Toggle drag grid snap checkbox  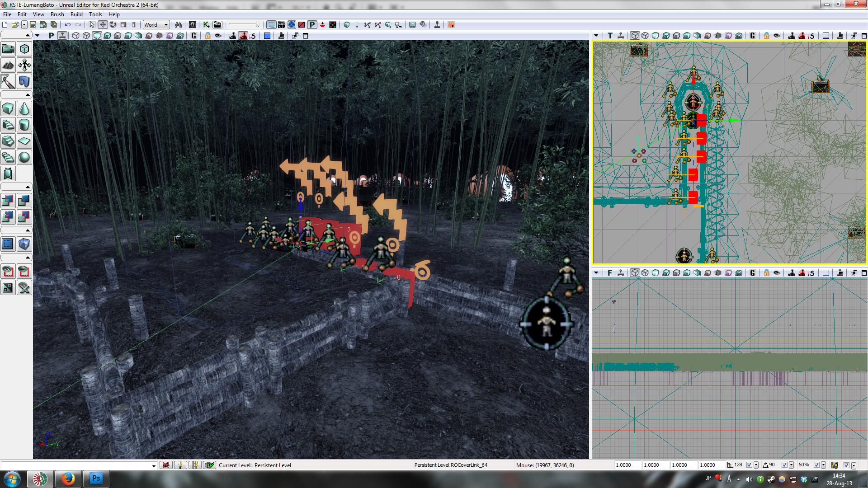tap(750, 465)
